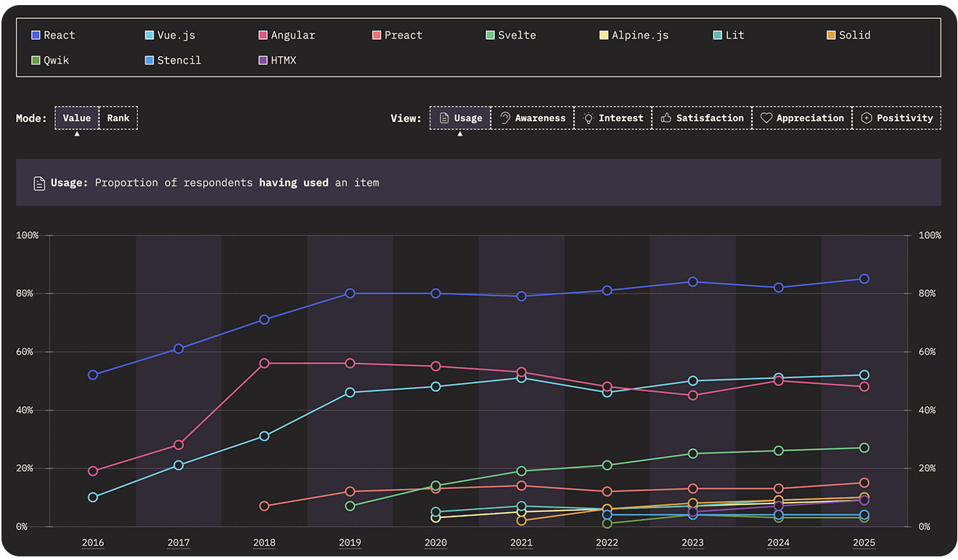Switch Mode to Value
The height and width of the screenshot is (560, 958).
click(77, 118)
